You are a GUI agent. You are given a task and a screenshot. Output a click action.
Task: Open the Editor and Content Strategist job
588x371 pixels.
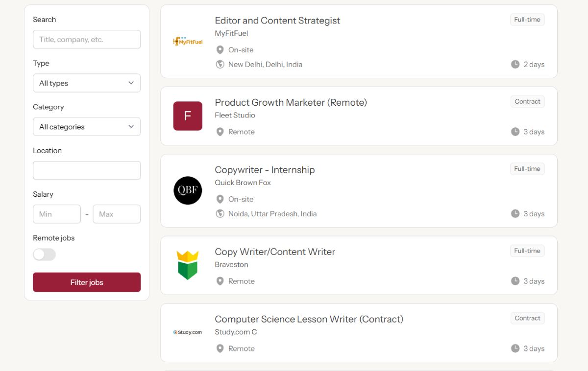click(277, 21)
